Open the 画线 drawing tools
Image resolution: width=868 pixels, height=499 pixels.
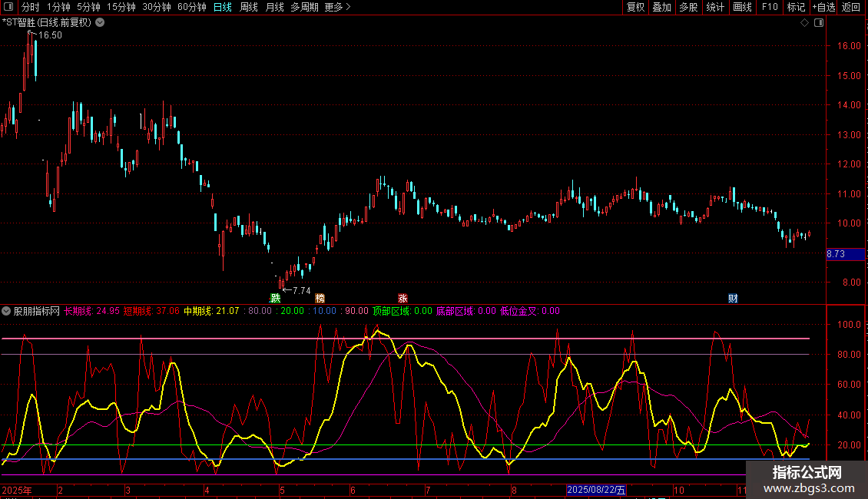click(742, 7)
